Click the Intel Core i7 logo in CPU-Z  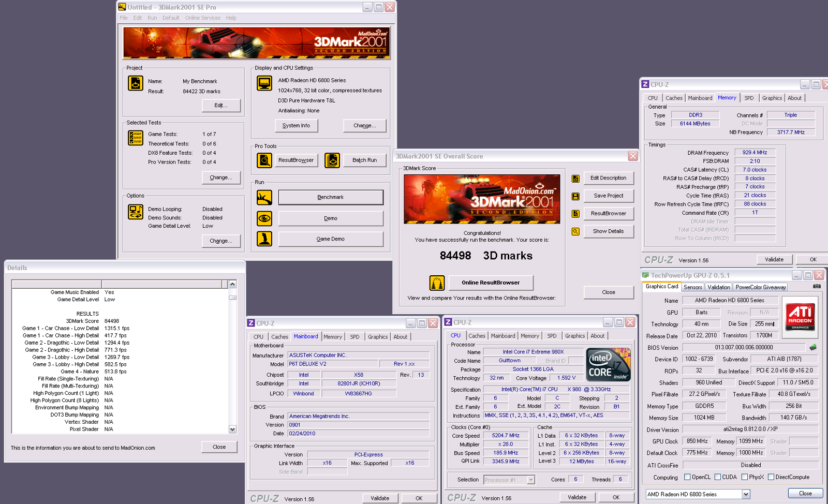click(x=608, y=364)
